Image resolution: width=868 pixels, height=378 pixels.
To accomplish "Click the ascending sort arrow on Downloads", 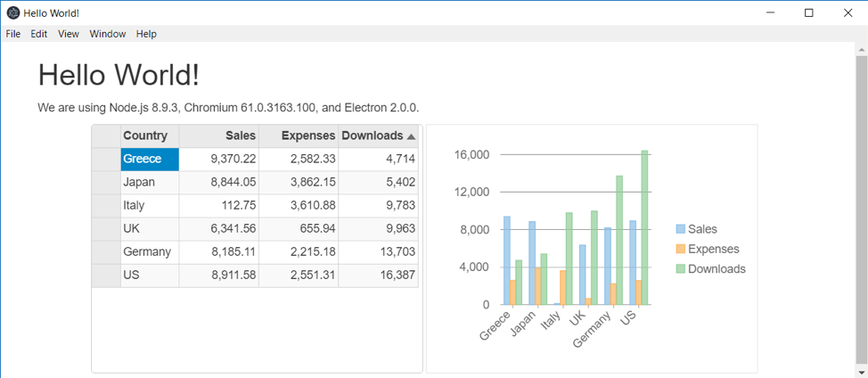I will pos(411,136).
